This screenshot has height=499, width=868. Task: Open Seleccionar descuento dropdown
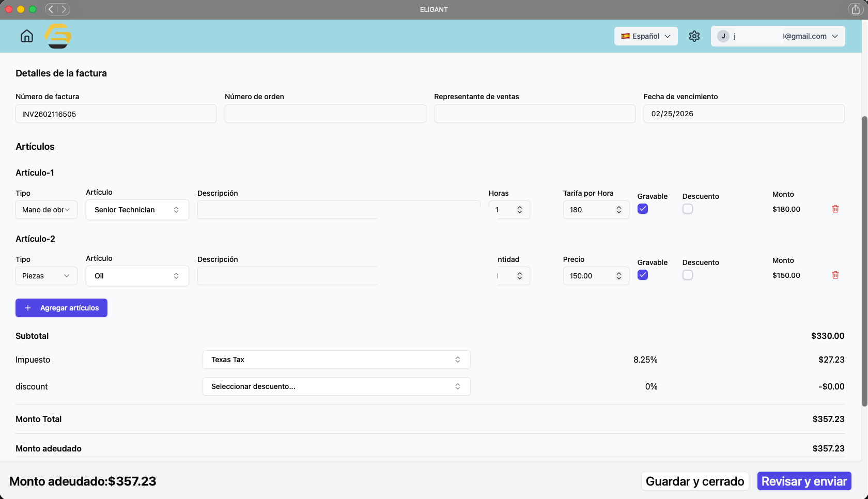[336, 386]
